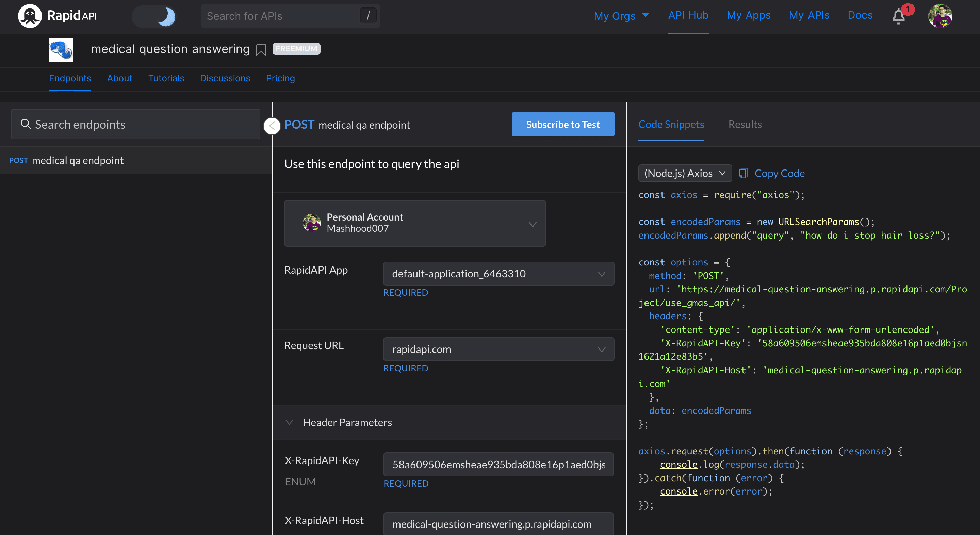Open notifications bell icon
The image size is (980, 535).
[x=899, y=16]
